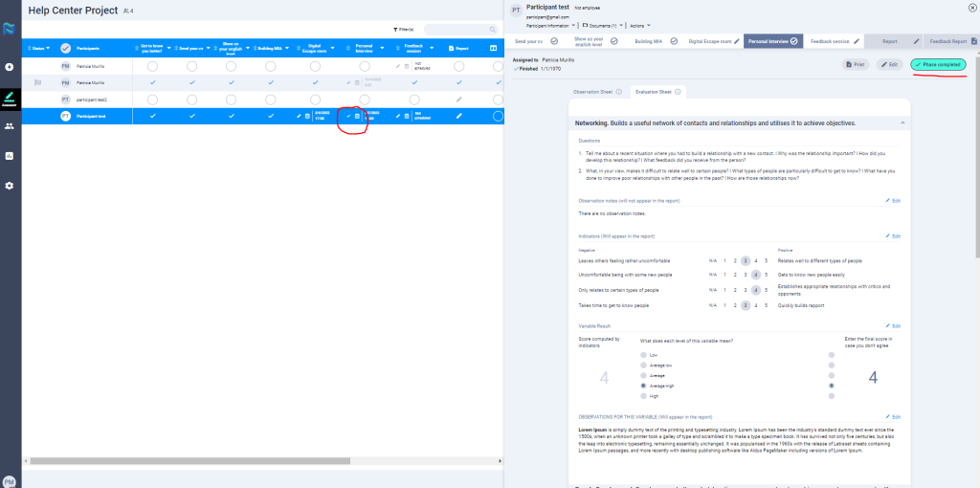The height and width of the screenshot is (488, 980).
Task: Select the Low radio option for variable result
Action: (643, 354)
